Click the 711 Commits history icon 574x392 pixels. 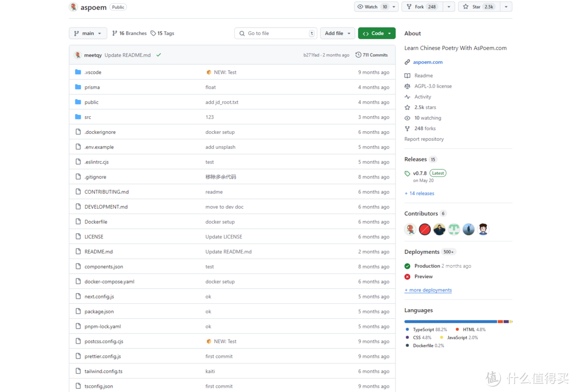358,55
